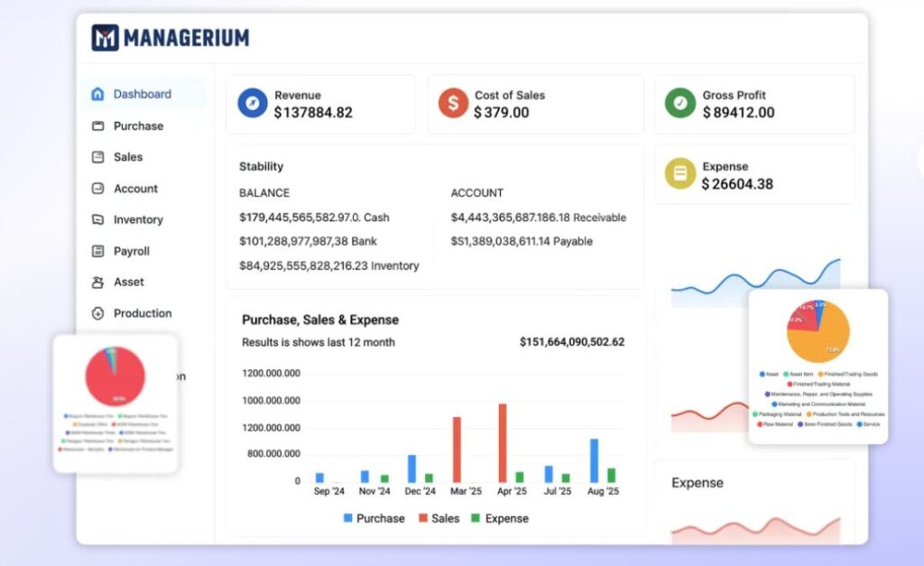The height and width of the screenshot is (566, 924).
Task: Open the Production sidebar icon
Action: pyautogui.click(x=97, y=313)
